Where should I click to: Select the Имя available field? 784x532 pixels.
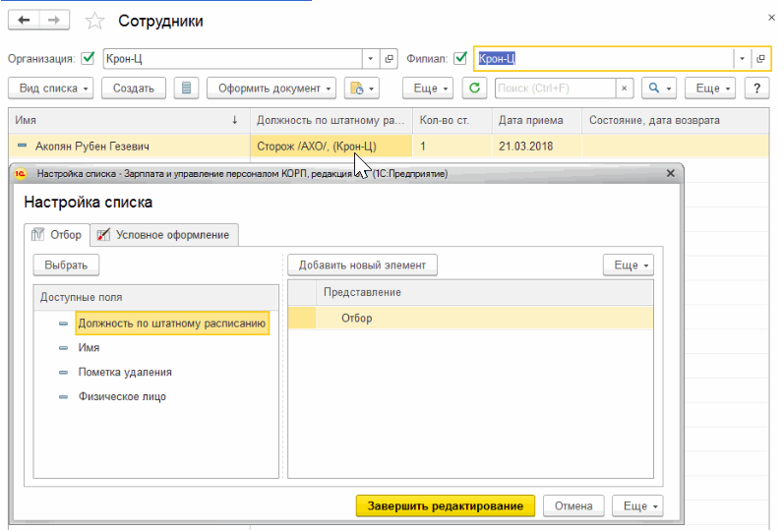coord(89,347)
